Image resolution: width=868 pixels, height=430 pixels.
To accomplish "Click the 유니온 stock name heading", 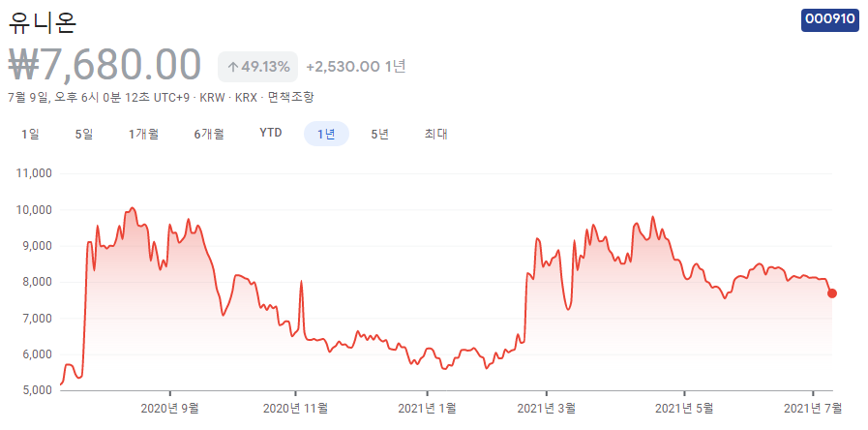I will coord(42,22).
